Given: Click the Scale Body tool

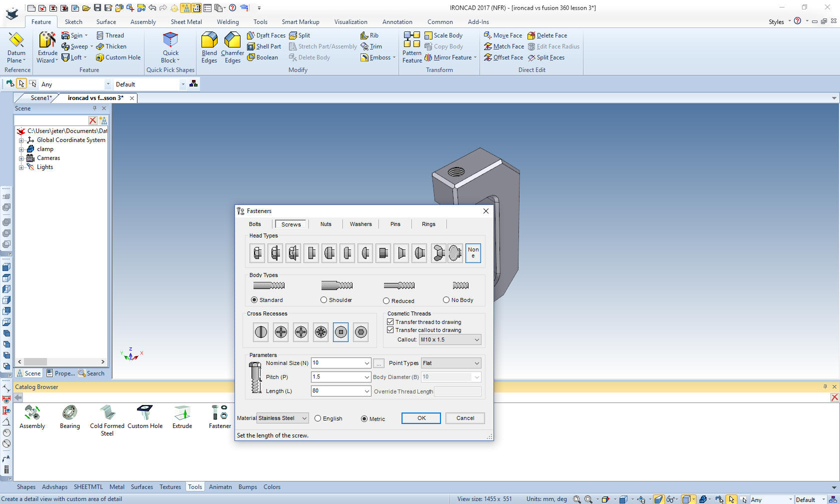Looking at the screenshot, I should (443, 35).
